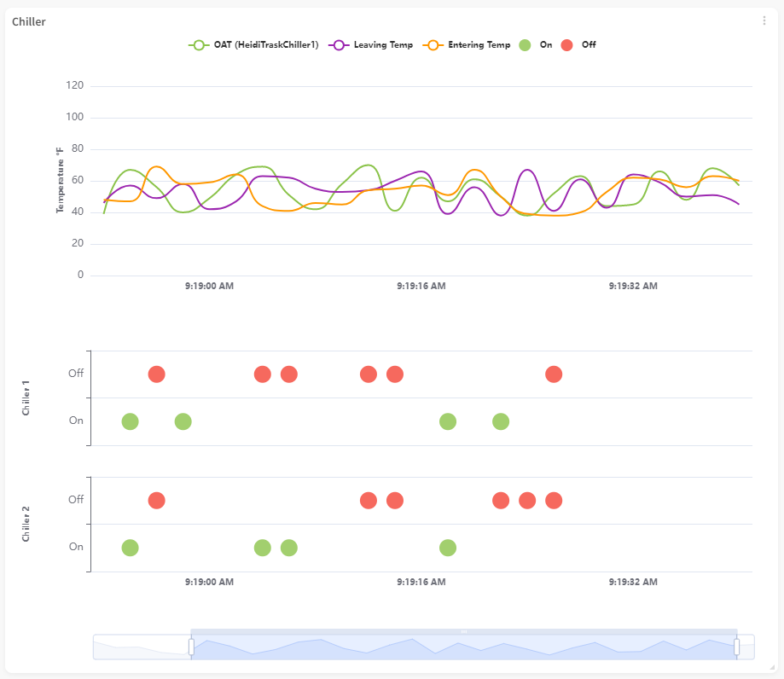The width and height of the screenshot is (784, 679).
Task: Click the green On legend marker
Action: tap(526, 45)
